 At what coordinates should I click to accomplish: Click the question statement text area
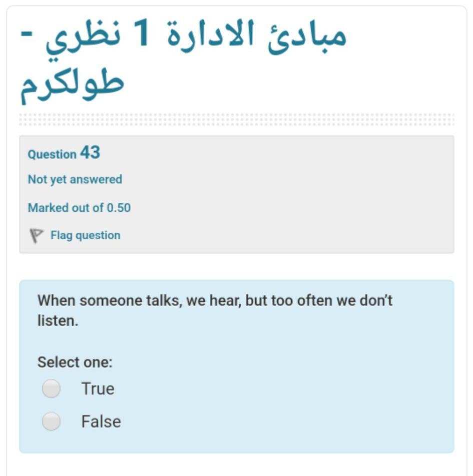point(215,309)
